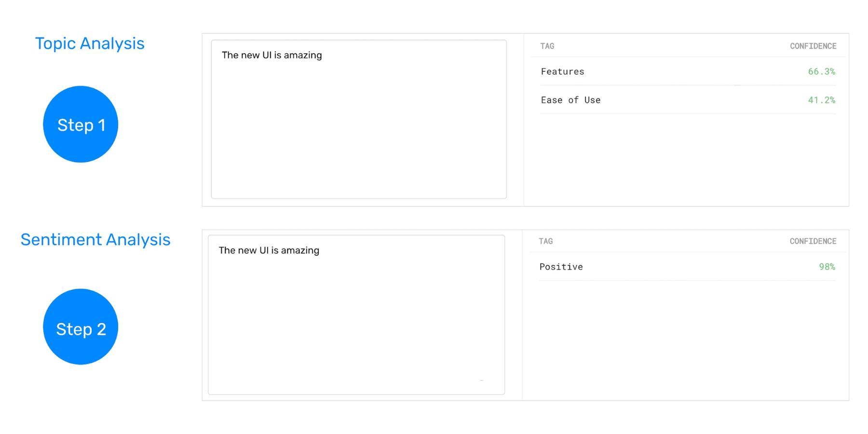The image size is (868, 434).
Task: Click CONFIDENCE header in topic panel
Action: click(x=813, y=46)
